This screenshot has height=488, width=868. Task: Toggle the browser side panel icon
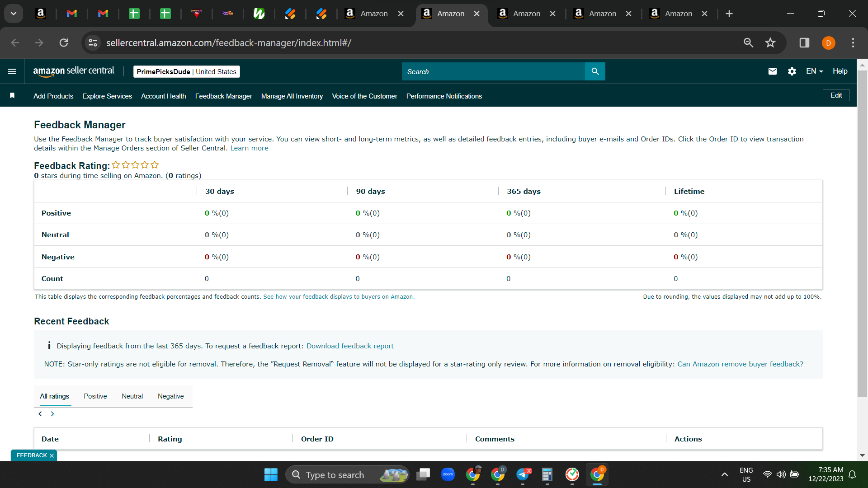[x=804, y=42]
